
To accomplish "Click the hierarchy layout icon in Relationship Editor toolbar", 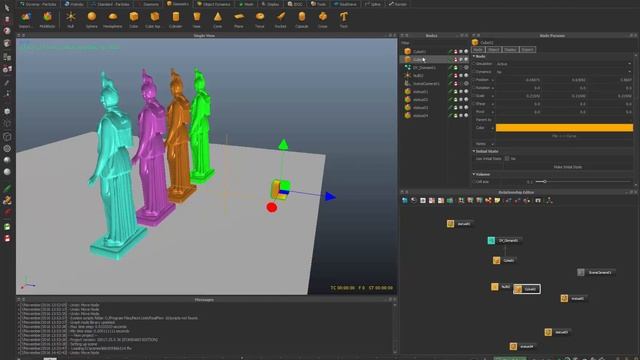I will [549, 200].
